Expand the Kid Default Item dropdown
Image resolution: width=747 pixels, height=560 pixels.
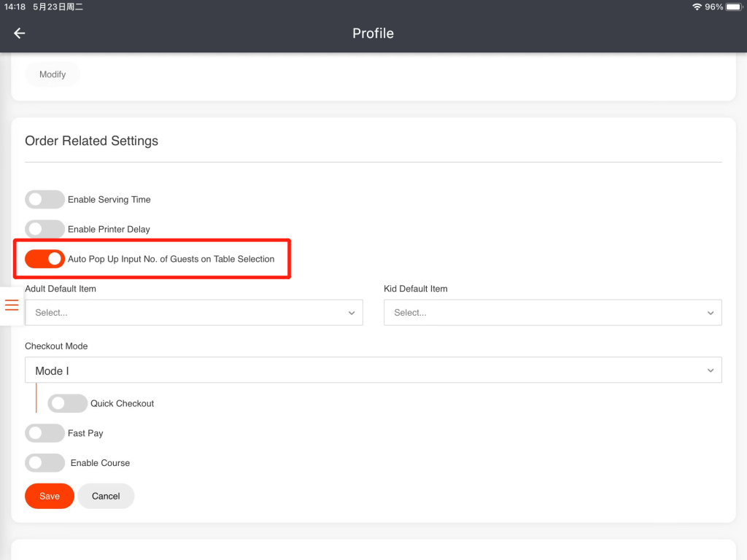pyautogui.click(x=552, y=313)
